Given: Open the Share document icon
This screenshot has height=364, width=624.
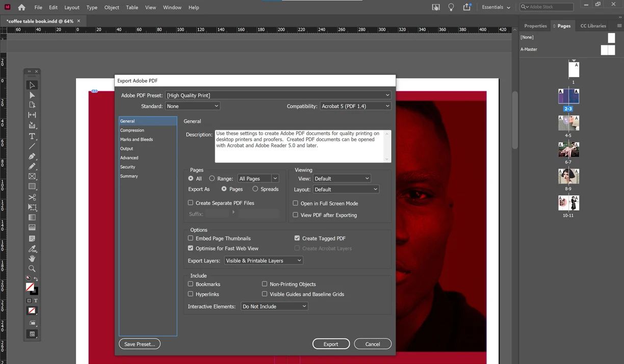Looking at the screenshot, I should (466, 7).
